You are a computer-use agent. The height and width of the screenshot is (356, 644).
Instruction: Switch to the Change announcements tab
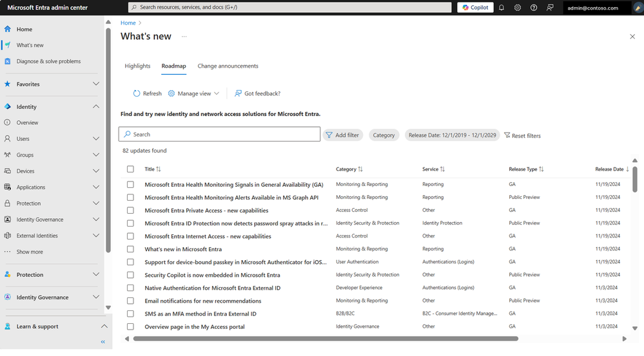coord(228,66)
